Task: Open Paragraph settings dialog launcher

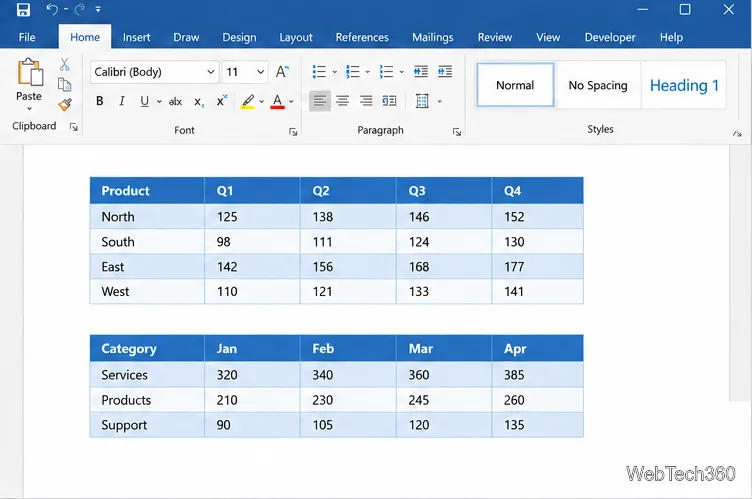Action: coord(457,132)
